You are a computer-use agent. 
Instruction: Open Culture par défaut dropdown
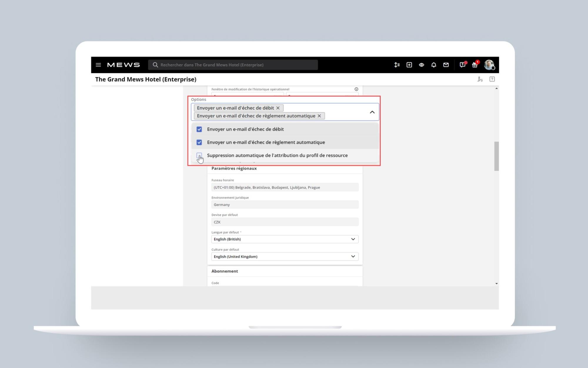285,256
